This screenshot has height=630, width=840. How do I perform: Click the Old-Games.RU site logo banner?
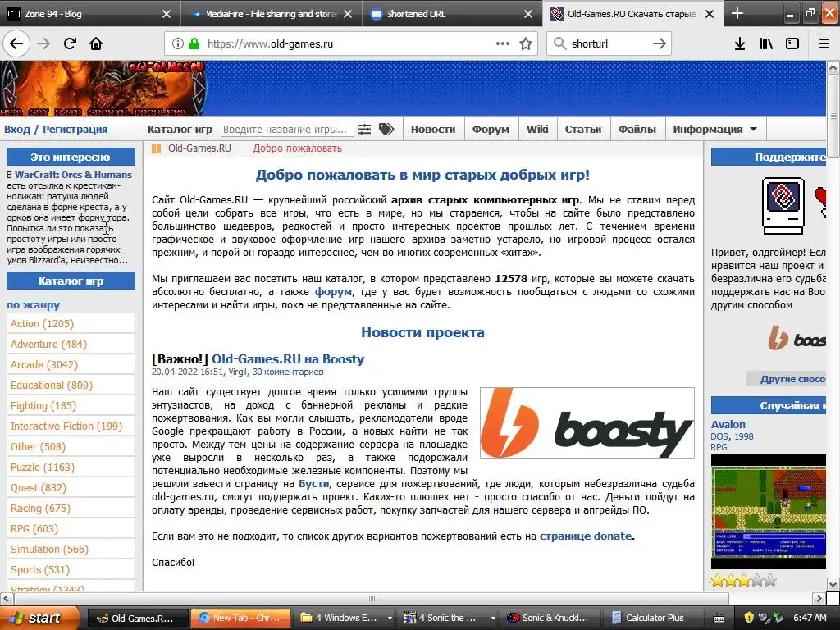[103, 89]
